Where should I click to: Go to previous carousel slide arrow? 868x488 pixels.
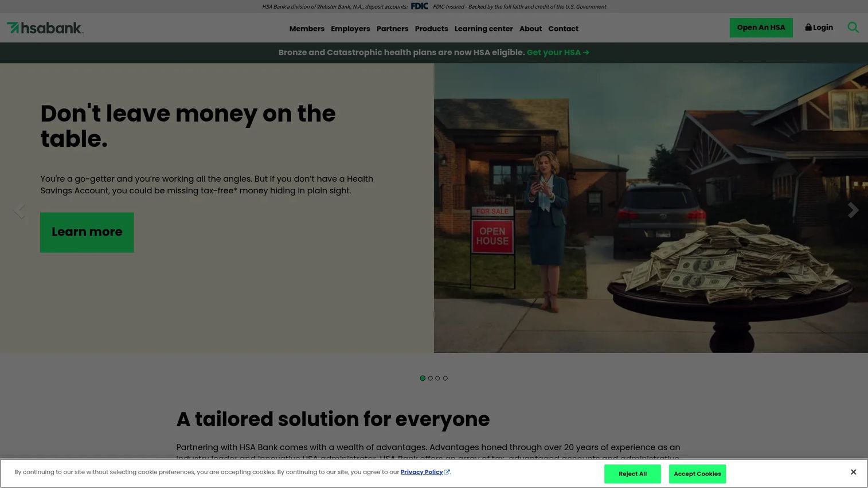coord(19,210)
